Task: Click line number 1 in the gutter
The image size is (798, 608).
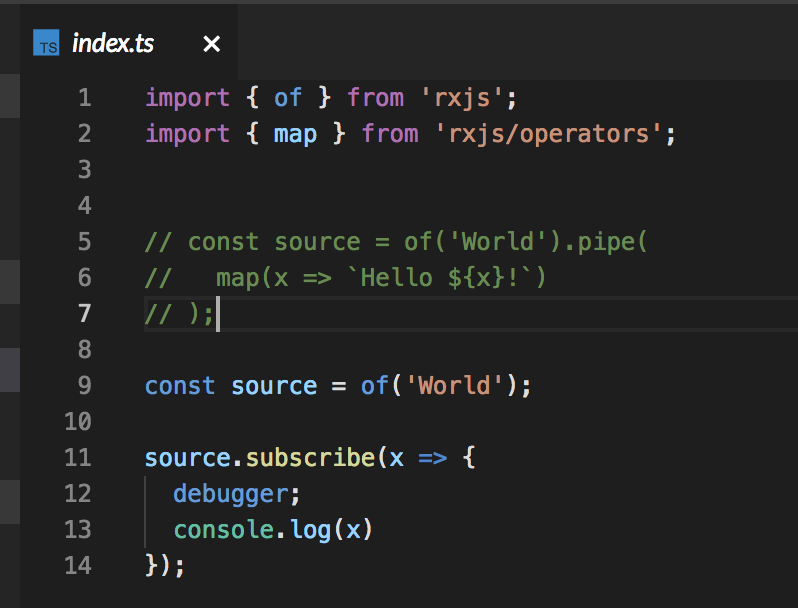Action: click(85, 98)
